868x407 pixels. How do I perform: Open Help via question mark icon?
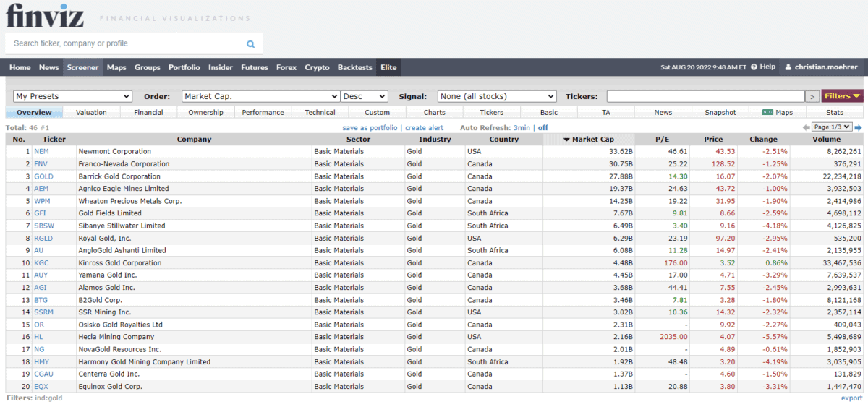point(754,67)
